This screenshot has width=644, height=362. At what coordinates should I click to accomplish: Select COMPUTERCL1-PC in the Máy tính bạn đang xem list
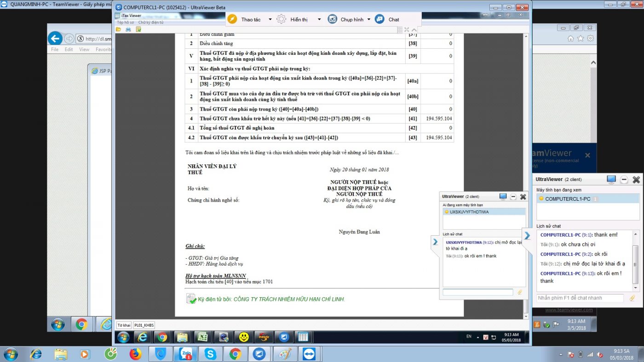point(588,199)
